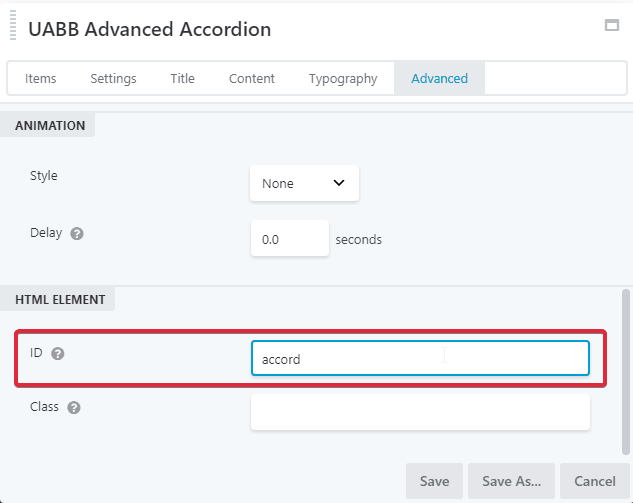Click the Delay seconds input field
The width and height of the screenshot is (633, 503).
pos(289,239)
